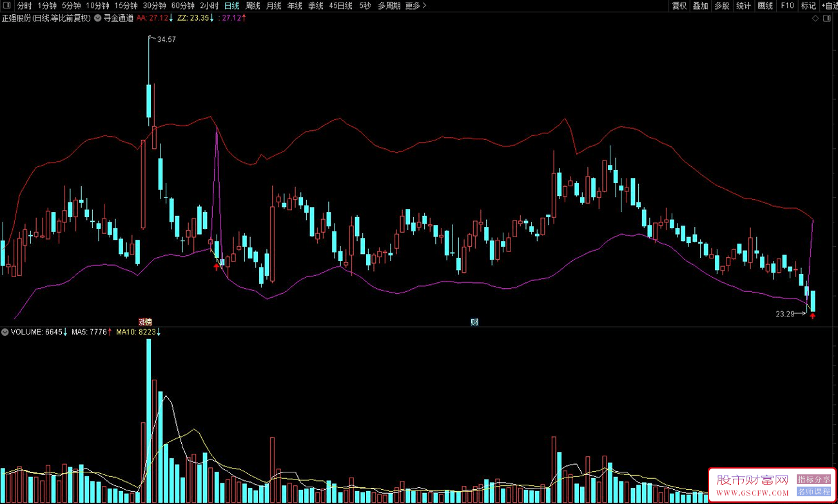Screen dimensions: 838x504
Task: Select the 45日线 period
Action: tap(340, 6)
